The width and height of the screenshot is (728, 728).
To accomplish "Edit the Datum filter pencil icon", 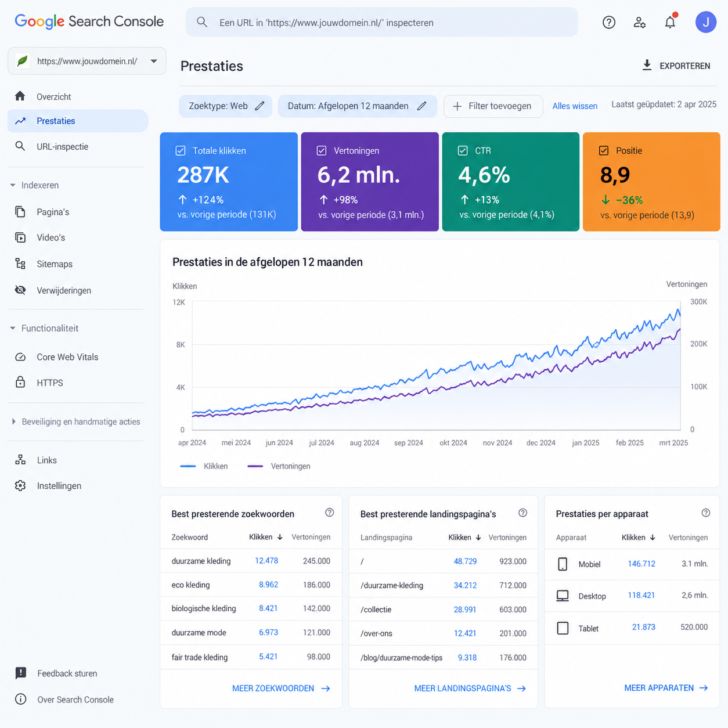I will coord(422,106).
